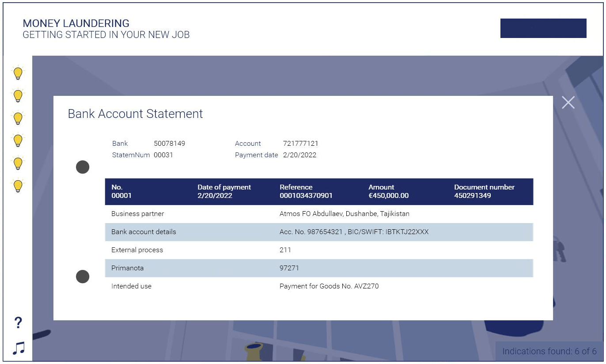Click the Indications found 6 of 6 counter

point(549,352)
